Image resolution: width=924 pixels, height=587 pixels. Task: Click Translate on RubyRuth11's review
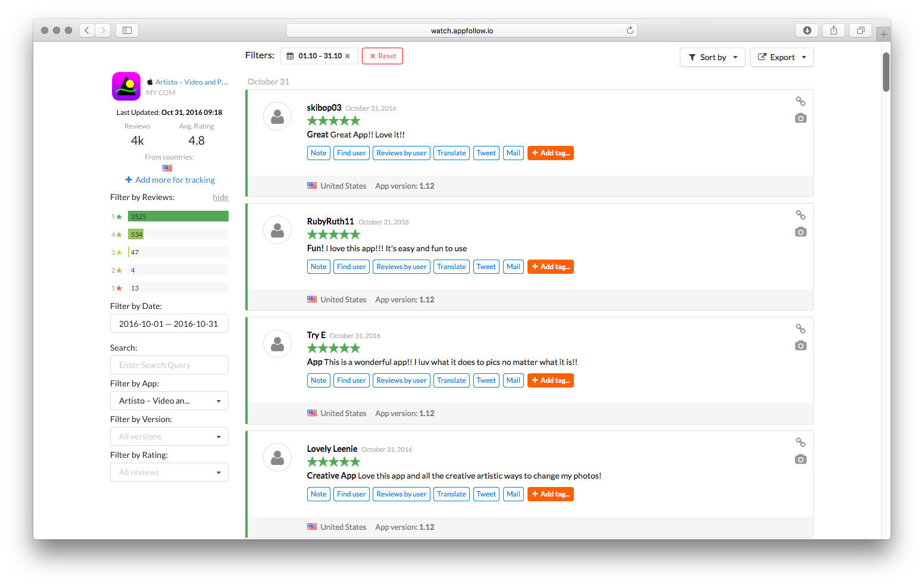(x=451, y=267)
